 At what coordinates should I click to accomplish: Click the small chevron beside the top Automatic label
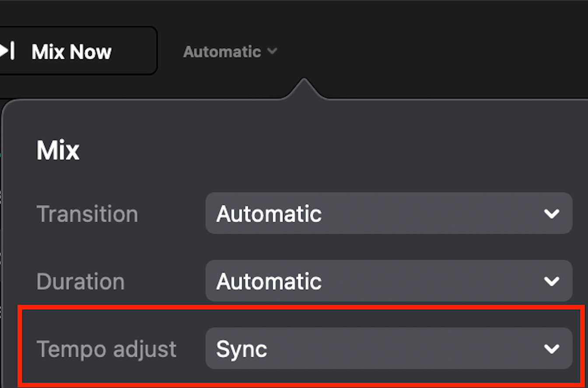coord(272,51)
